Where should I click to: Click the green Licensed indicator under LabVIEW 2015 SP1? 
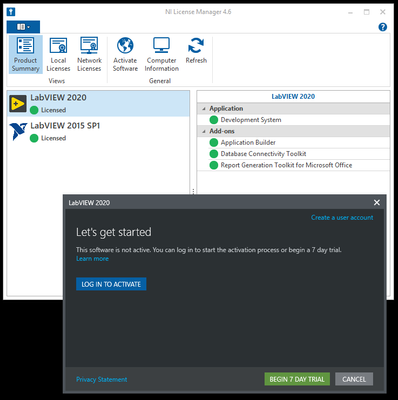[34, 138]
